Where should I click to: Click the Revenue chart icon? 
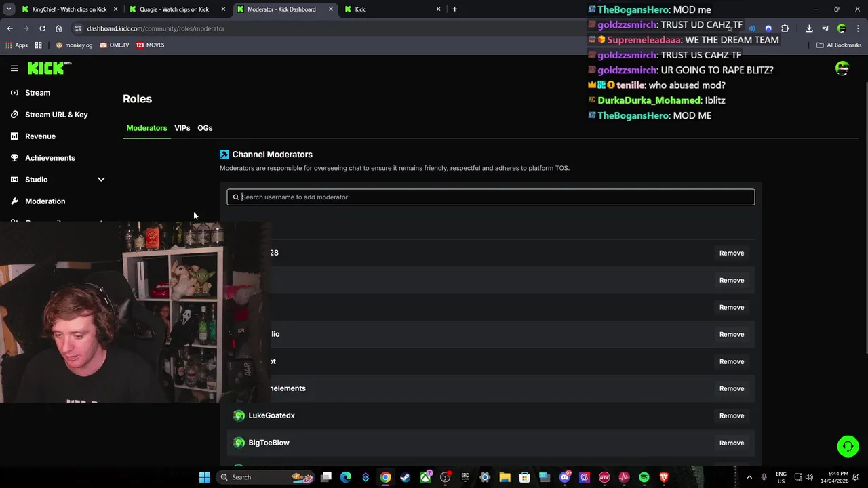point(14,136)
